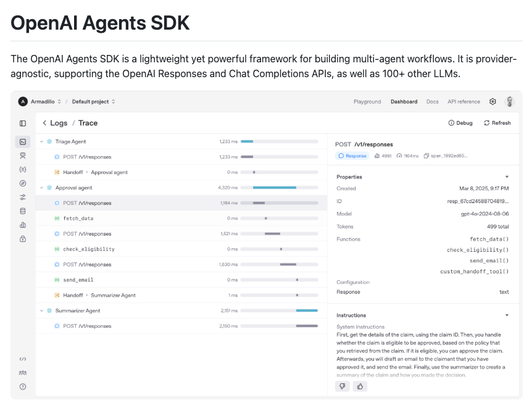
Task: Select the fetch_data function span row
Action: point(78,219)
